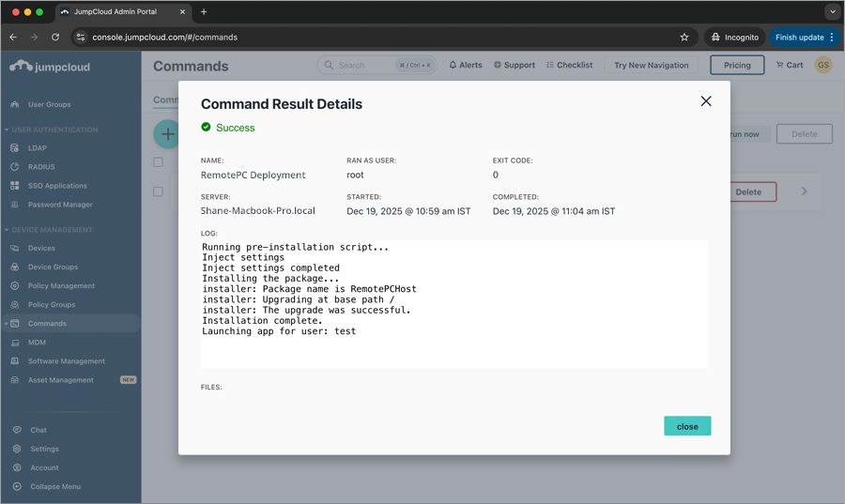845x504 pixels.
Task: Click the teal close button
Action: [x=687, y=426]
